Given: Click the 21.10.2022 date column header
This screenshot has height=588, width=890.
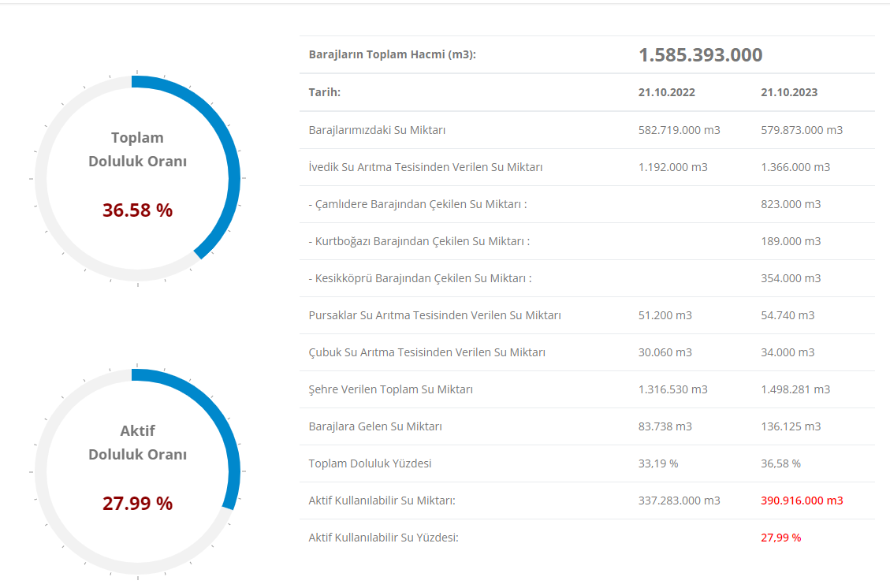Looking at the screenshot, I should (x=666, y=92).
